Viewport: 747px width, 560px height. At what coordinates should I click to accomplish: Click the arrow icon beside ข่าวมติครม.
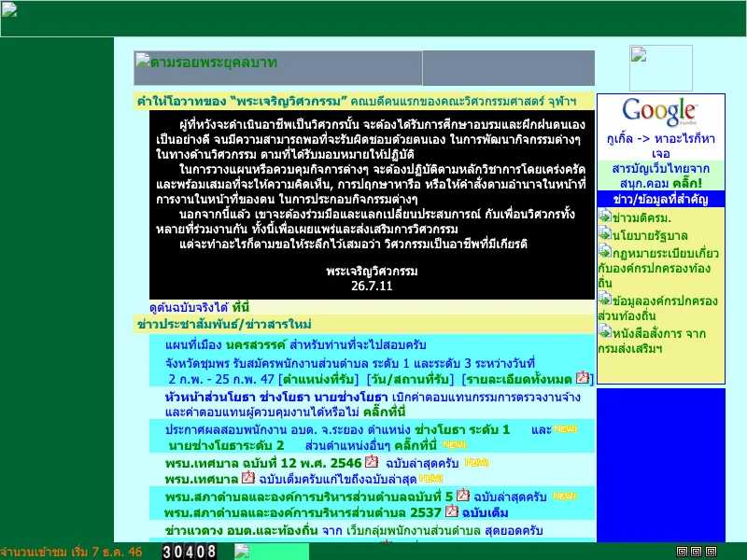605,216
